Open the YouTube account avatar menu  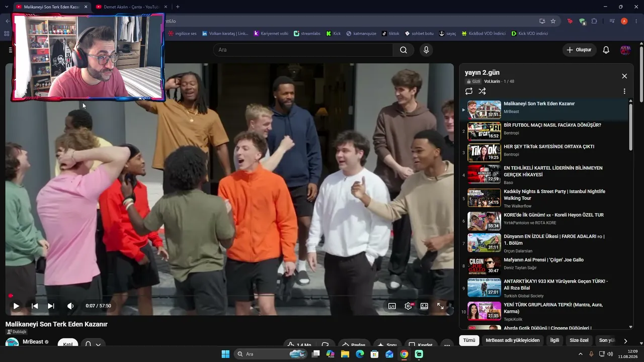[625, 50]
